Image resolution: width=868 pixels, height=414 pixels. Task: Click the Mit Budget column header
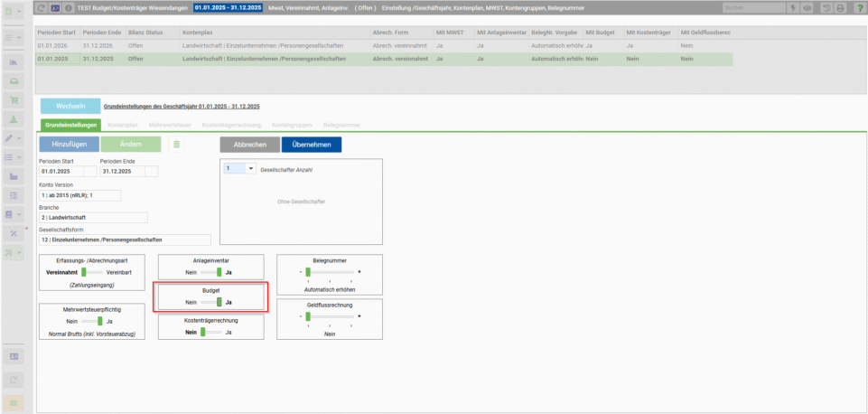pyautogui.click(x=602, y=33)
